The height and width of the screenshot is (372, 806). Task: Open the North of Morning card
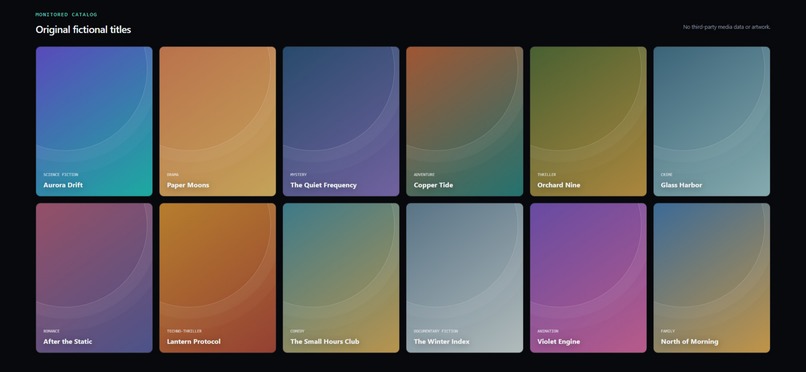click(x=712, y=278)
